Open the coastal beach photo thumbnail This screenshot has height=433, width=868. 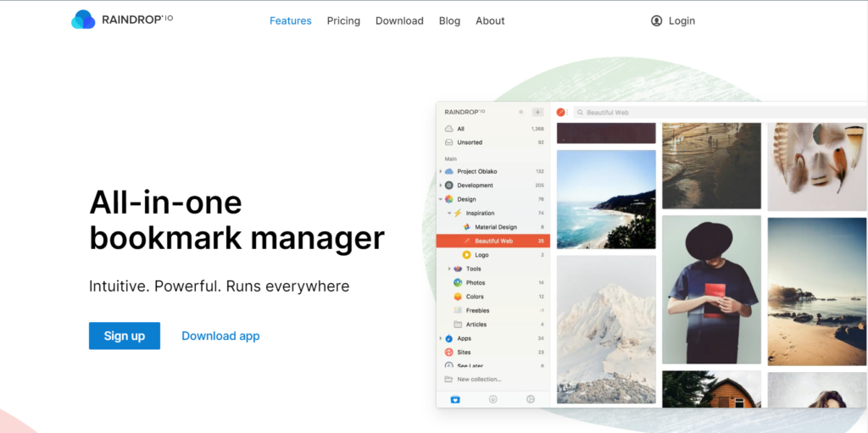coord(606,199)
